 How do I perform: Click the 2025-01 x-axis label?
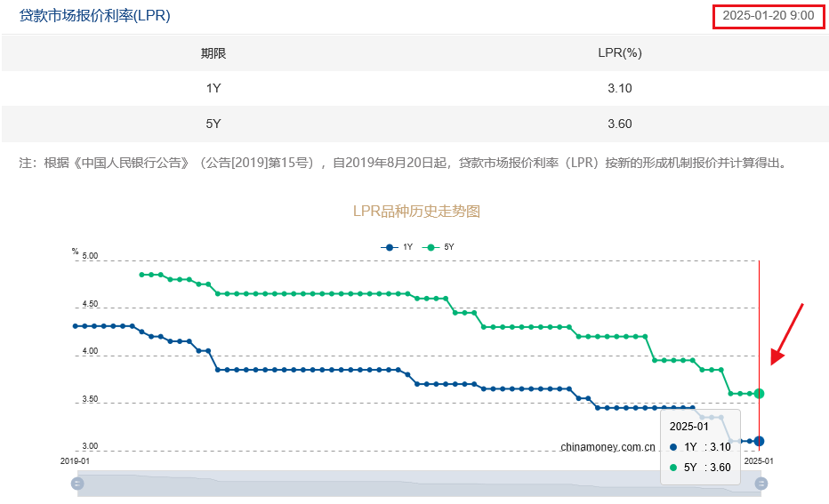[759, 461]
